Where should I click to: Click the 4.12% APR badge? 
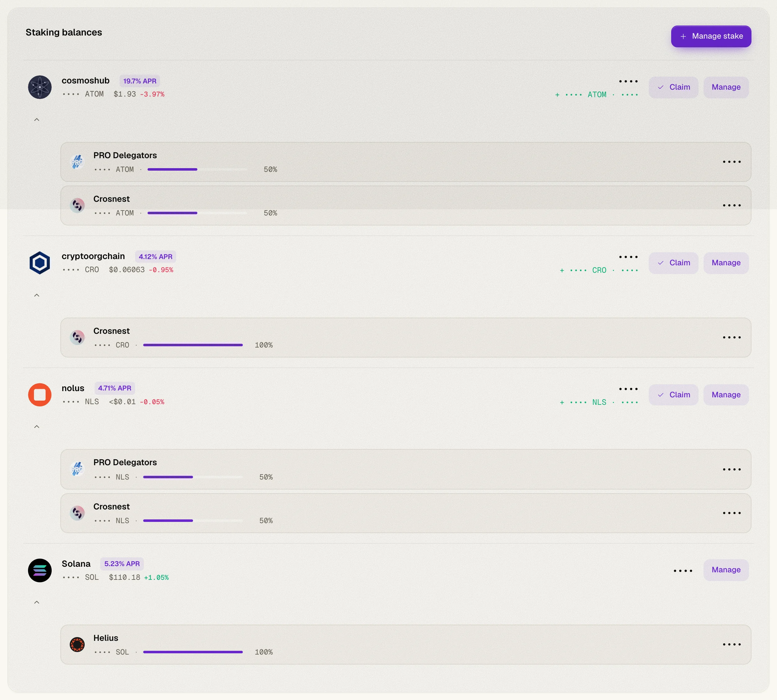(x=155, y=257)
